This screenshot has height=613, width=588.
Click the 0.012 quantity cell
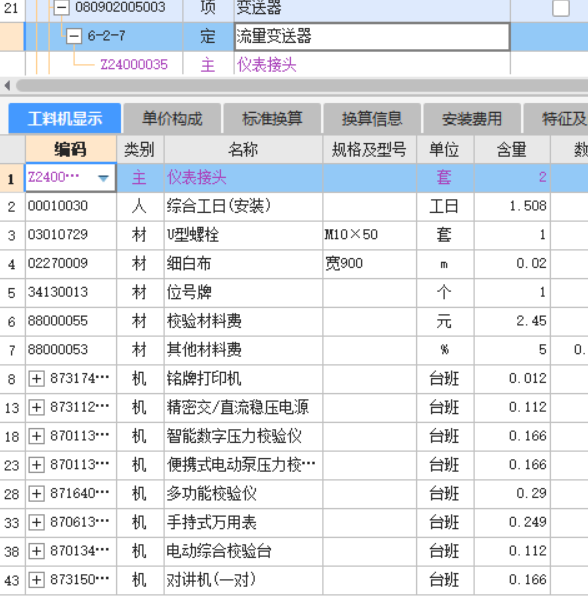(512, 379)
